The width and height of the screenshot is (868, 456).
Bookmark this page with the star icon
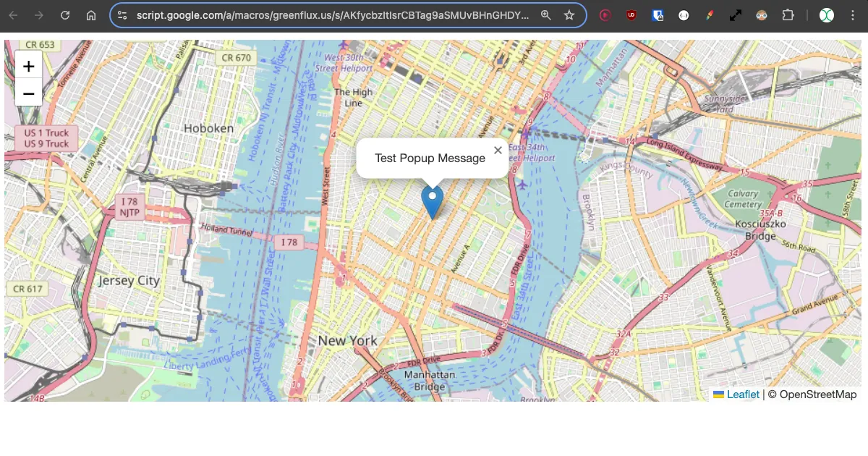pos(569,15)
